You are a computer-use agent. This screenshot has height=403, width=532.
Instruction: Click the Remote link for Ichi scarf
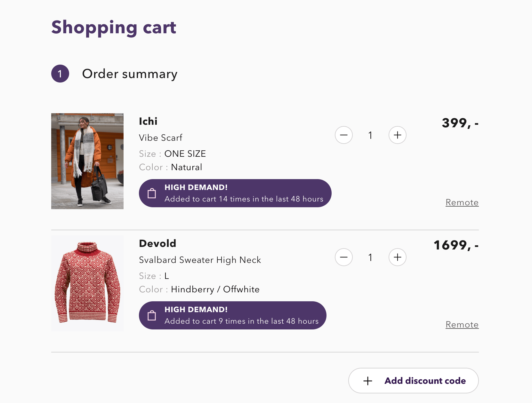[x=462, y=202]
